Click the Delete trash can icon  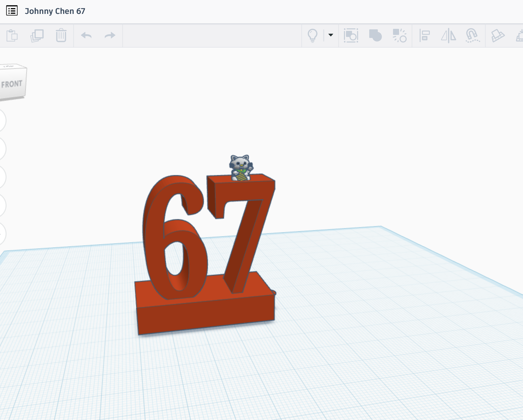(x=61, y=35)
